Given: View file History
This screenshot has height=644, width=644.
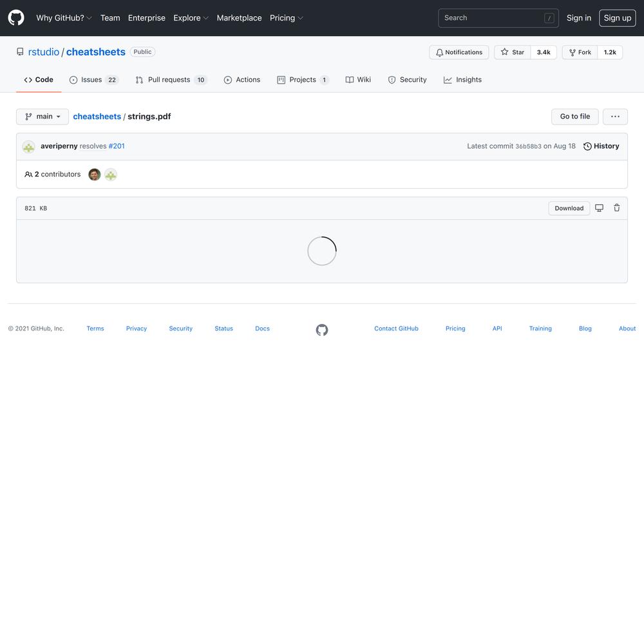Looking at the screenshot, I should click(x=601, y=147).
